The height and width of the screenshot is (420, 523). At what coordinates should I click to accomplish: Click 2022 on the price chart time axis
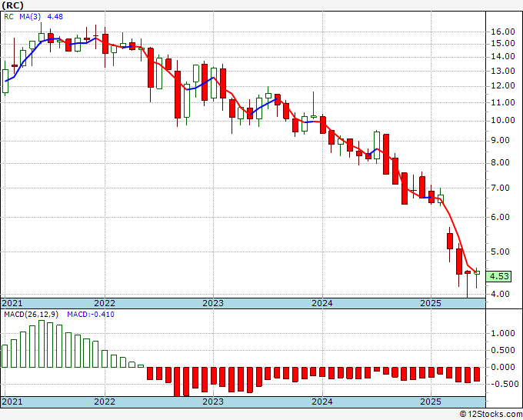105,303
